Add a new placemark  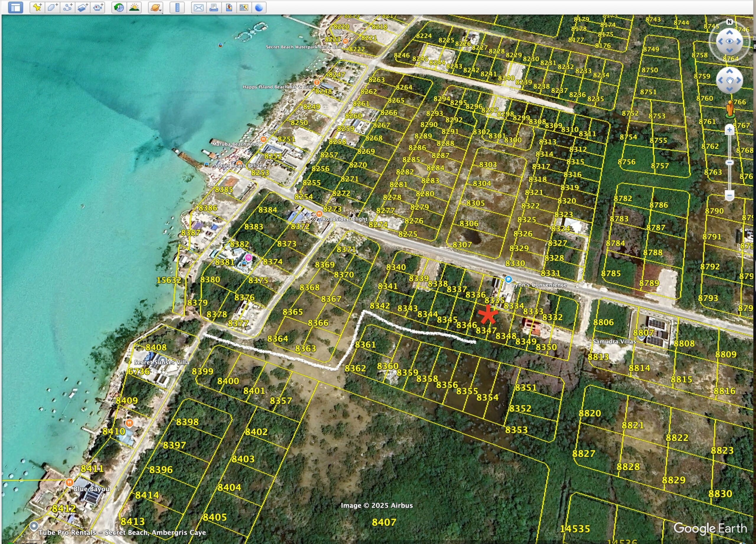pos(37,7)
